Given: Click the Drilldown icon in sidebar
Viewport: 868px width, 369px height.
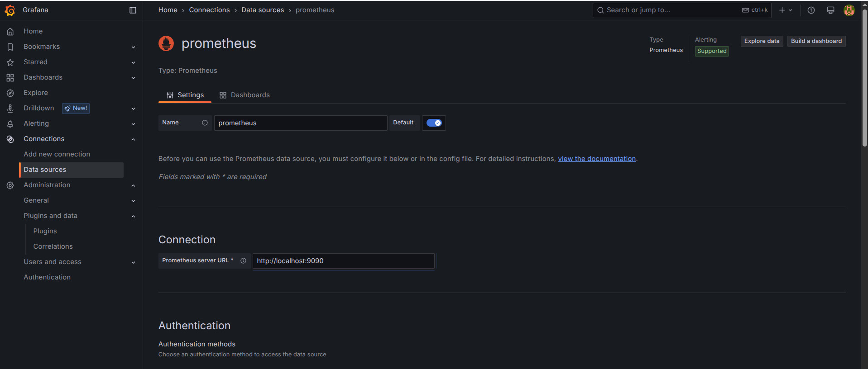Looking at the screenshot, I should click(10, 108).
